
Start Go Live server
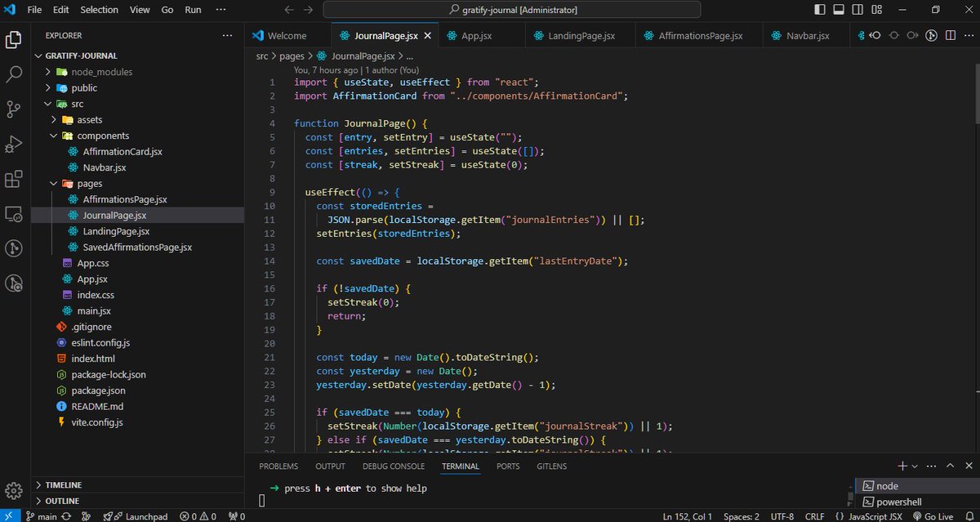pyautogui.click(x=933, y=516)
